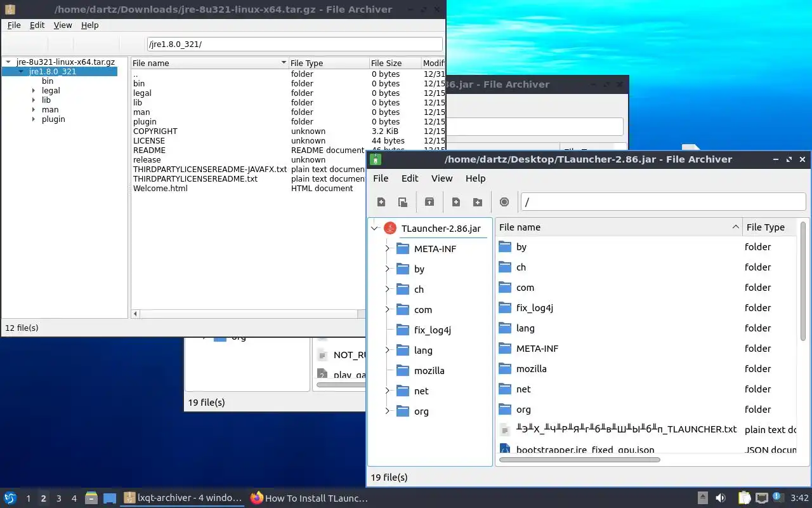Expand 'com' node in TLauncher tree

387,310
